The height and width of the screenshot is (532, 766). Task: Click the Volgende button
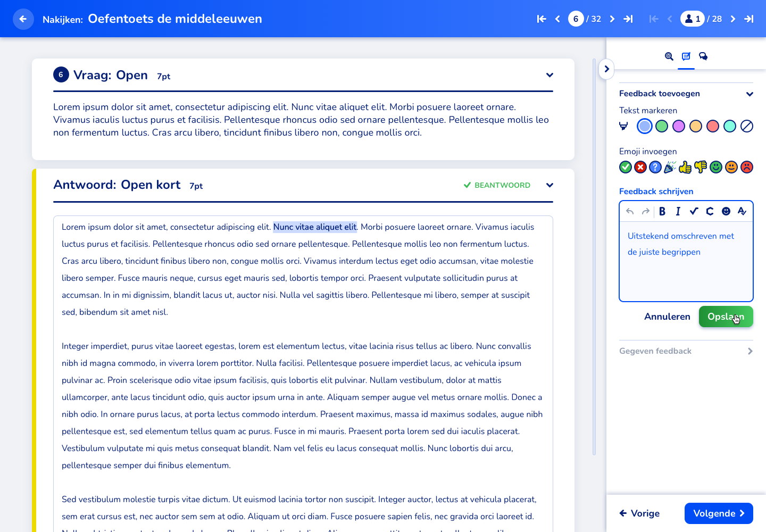pyautogui.click(x=719, y=513)
